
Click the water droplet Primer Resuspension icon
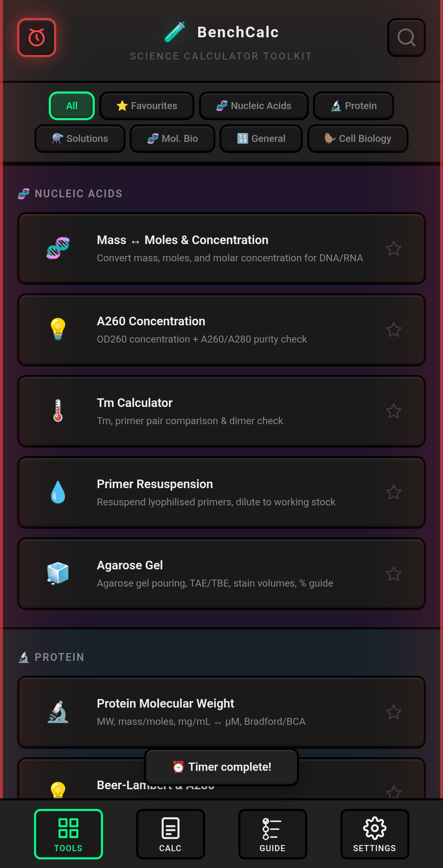pos(58,492)
